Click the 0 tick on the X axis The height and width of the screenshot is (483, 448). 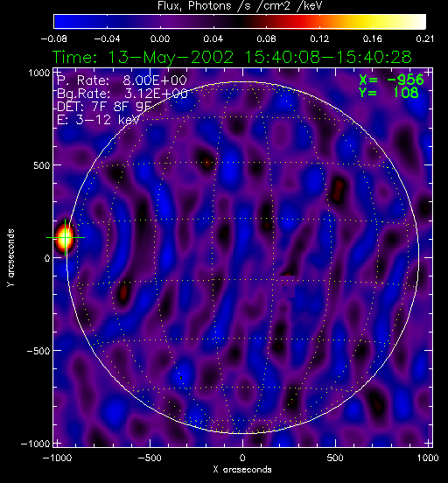(242, 458)
